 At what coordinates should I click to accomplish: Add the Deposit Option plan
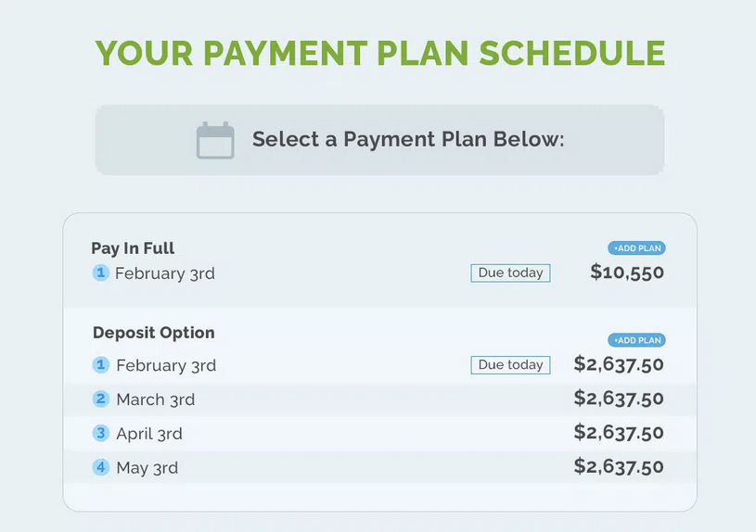coord(636,340)
